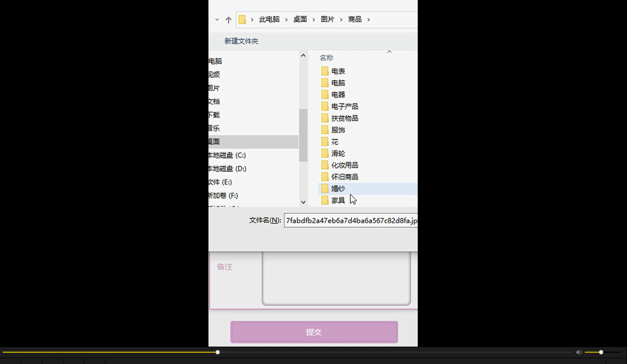
Task: Open the 扶贫物品 folder
Action: [345, 117]
